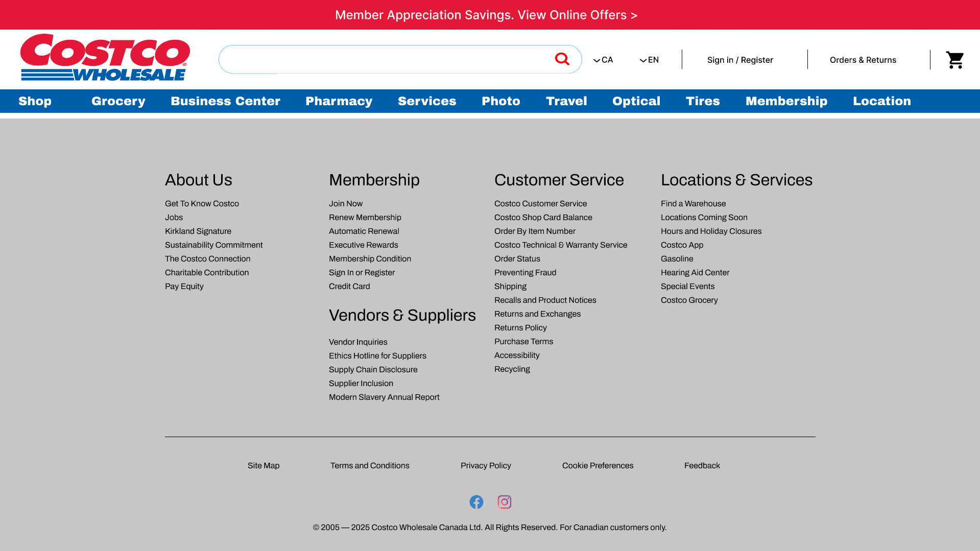This screenshot has width=980, height=551.
Task: Open the Location navigation item
Action: [x=882, y=101]
